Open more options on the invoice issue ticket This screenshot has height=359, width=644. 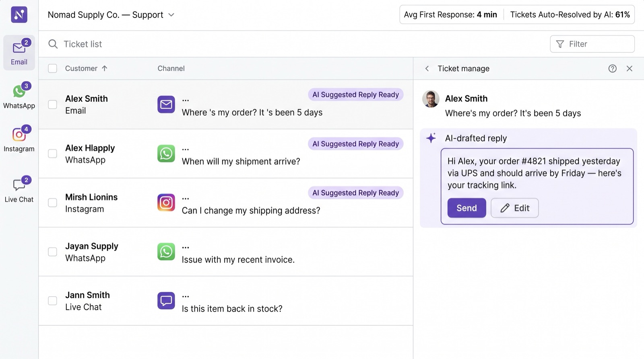point(186,247)
